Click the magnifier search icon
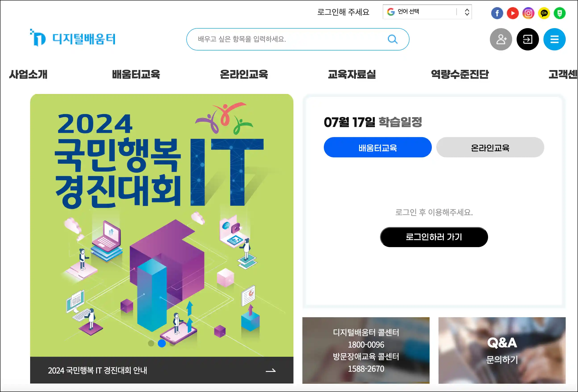The image size is (578, 392). [x=393, y=39]
